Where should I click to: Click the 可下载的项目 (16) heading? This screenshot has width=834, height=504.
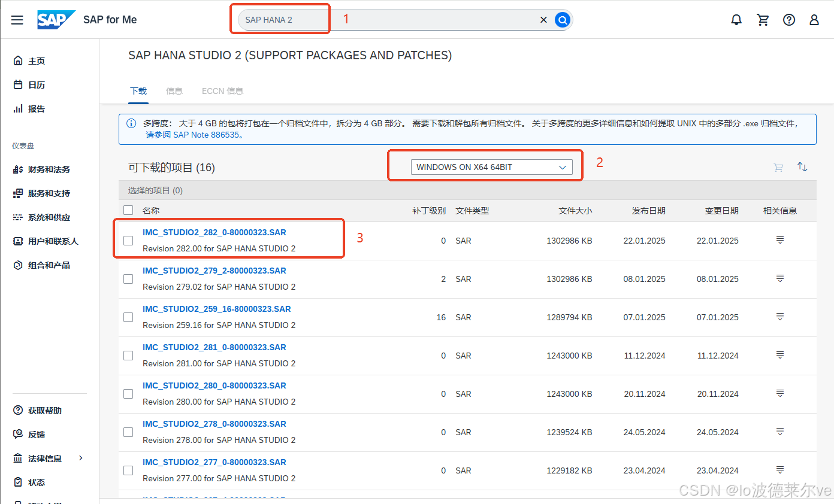click(x=172, y=168)
